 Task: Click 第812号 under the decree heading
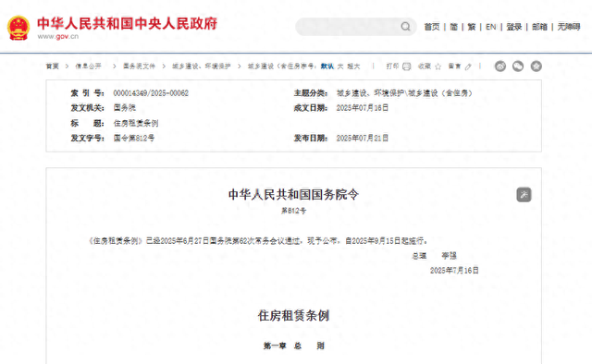tap(293, 211)
